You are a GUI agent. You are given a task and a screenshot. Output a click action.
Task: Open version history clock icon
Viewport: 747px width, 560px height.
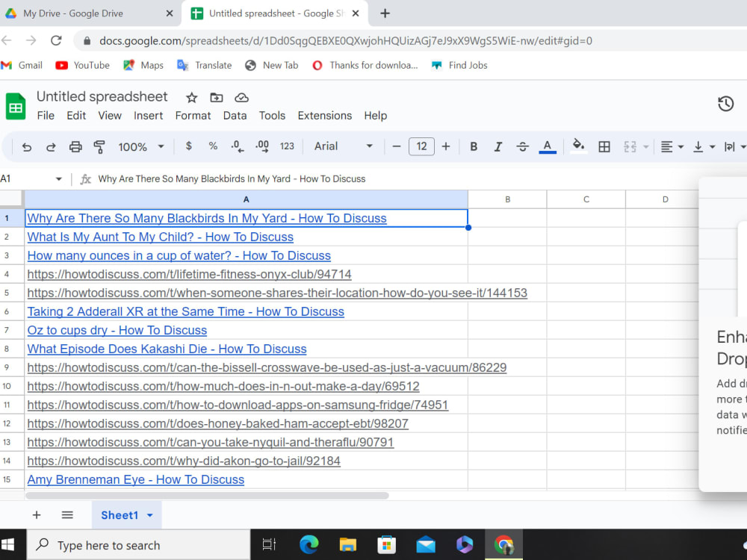(725, 104)
